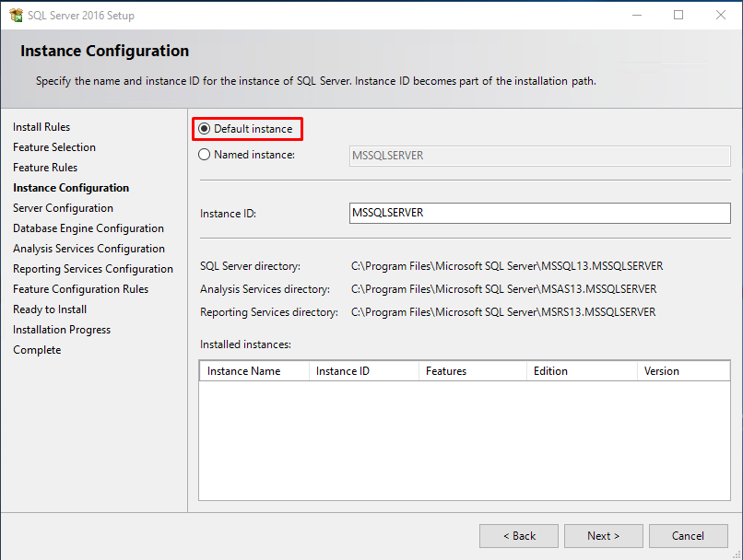Viewport: 743px width, 560px height.
Task: Go to Install Rules step
Action: (41, 127)
